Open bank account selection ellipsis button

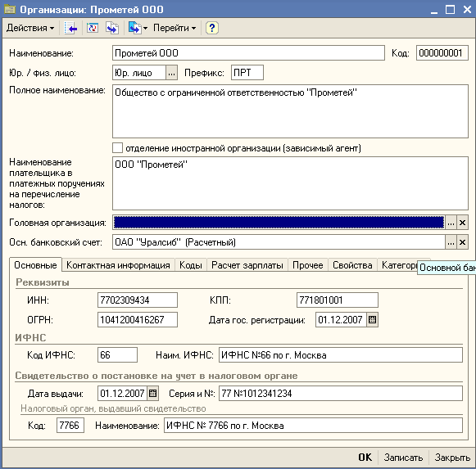pyautogui.click(x=451, y=242)
